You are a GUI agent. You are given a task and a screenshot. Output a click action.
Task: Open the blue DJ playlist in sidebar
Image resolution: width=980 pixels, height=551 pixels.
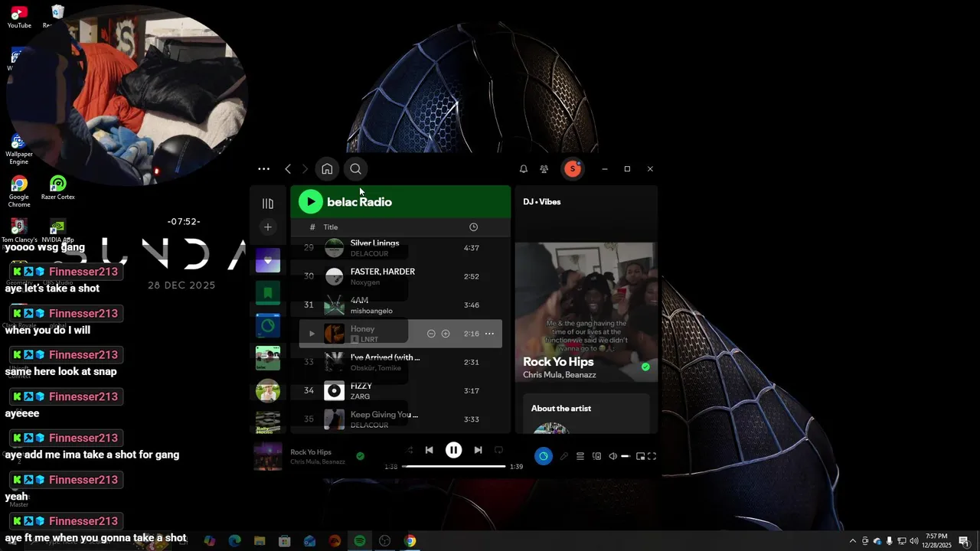[268, 325]
